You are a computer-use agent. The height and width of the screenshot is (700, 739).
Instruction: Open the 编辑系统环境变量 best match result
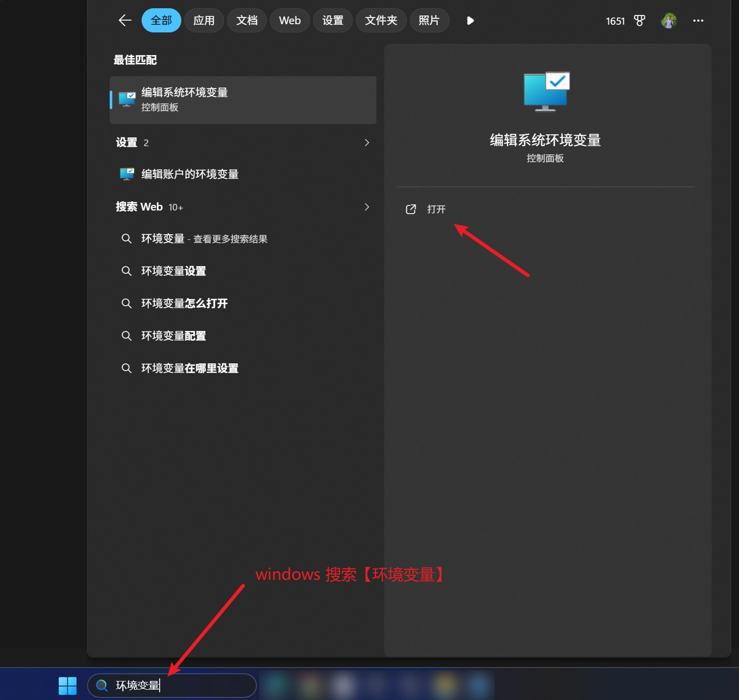(243, 100)
